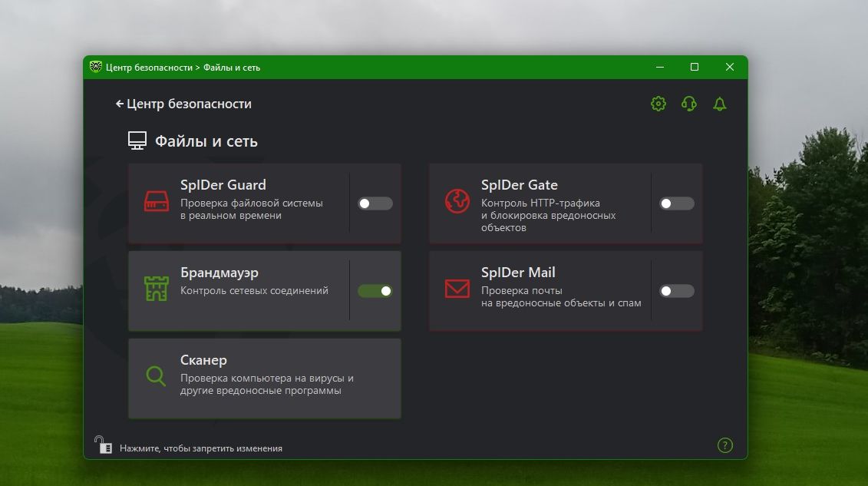Open the Брандмауэр title

click(219, 273)
